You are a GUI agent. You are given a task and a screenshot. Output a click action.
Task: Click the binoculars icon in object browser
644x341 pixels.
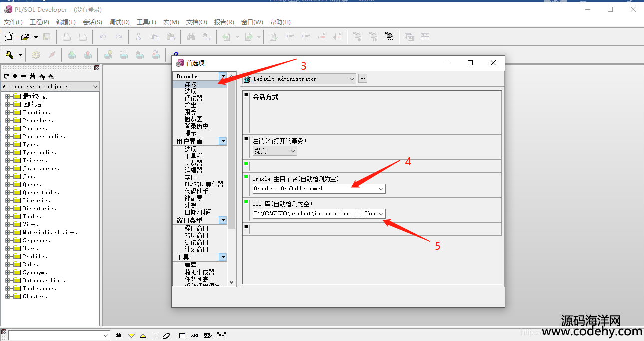tap(33, 76)
